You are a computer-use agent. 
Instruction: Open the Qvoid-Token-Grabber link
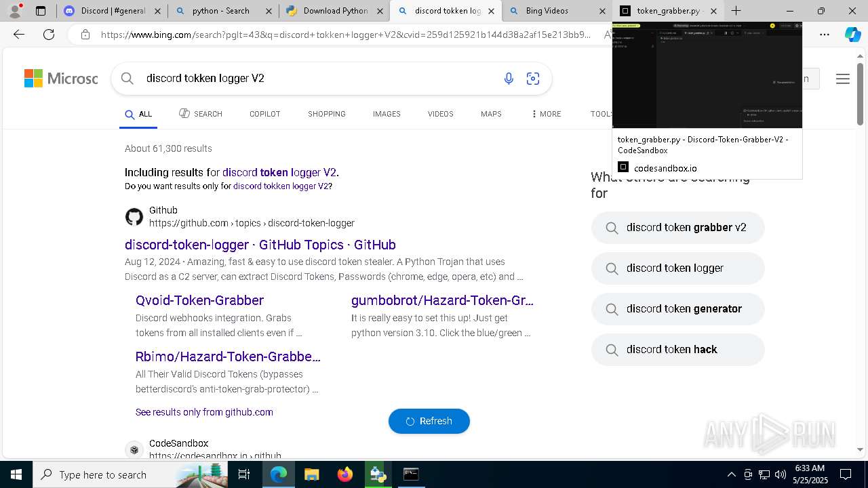pos(199,300)
